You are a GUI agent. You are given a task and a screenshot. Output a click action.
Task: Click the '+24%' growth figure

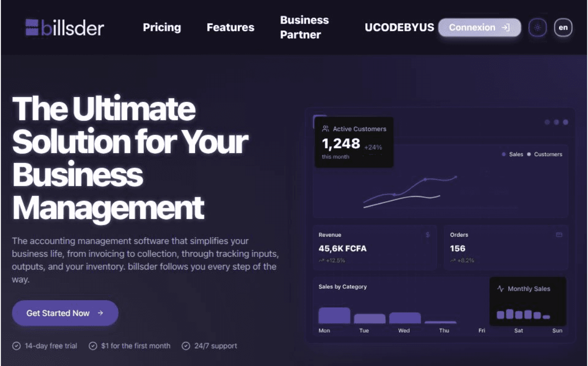[373, 147]
